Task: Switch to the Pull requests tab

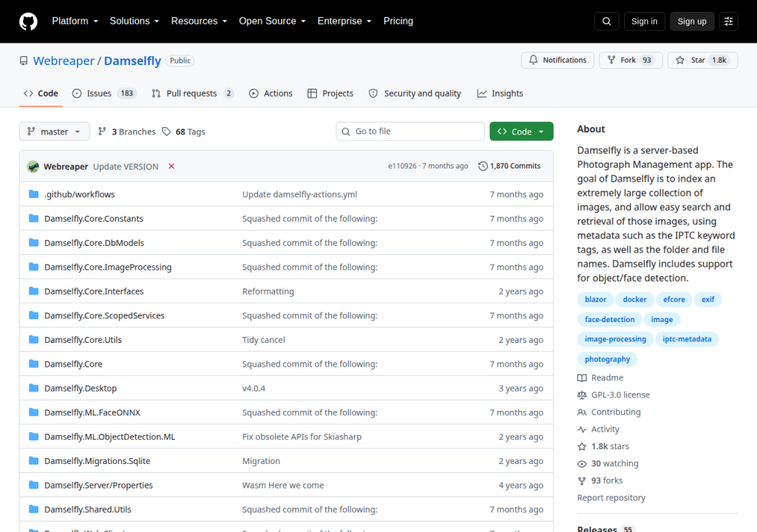Action: tap(193, 93)
